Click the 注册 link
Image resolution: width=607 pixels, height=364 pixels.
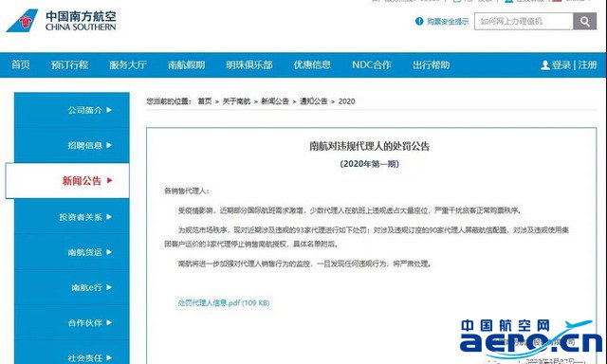tap(587, 65)
